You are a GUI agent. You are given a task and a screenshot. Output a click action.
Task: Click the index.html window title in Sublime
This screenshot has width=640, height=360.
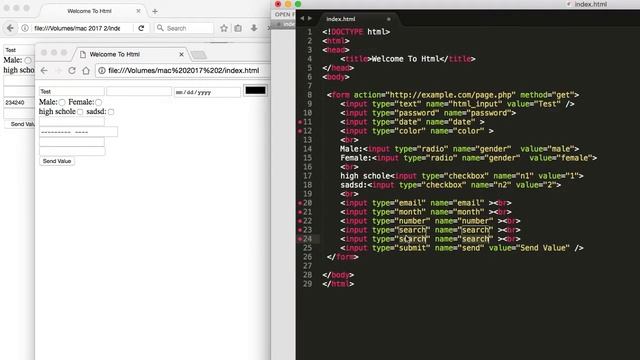coord(591,4)
